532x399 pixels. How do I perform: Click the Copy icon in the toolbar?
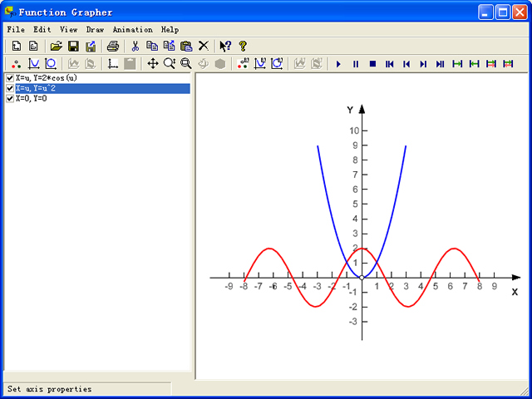[152, 46]
